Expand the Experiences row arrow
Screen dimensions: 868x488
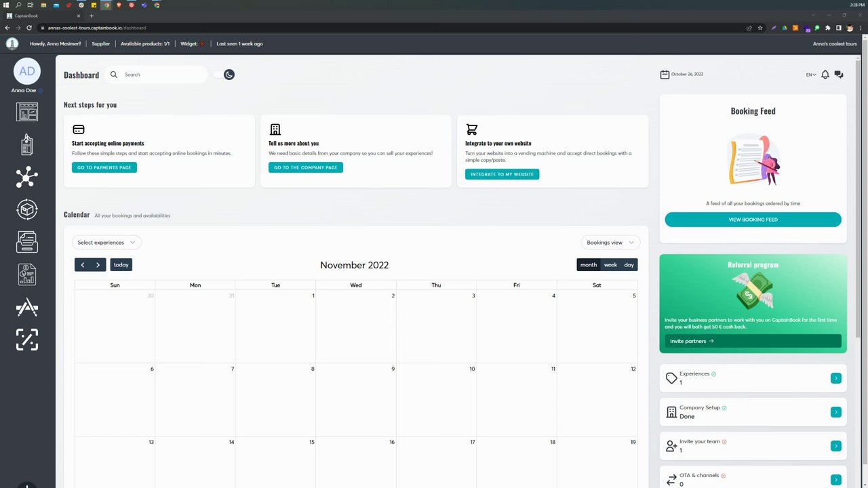coord(836,378)
